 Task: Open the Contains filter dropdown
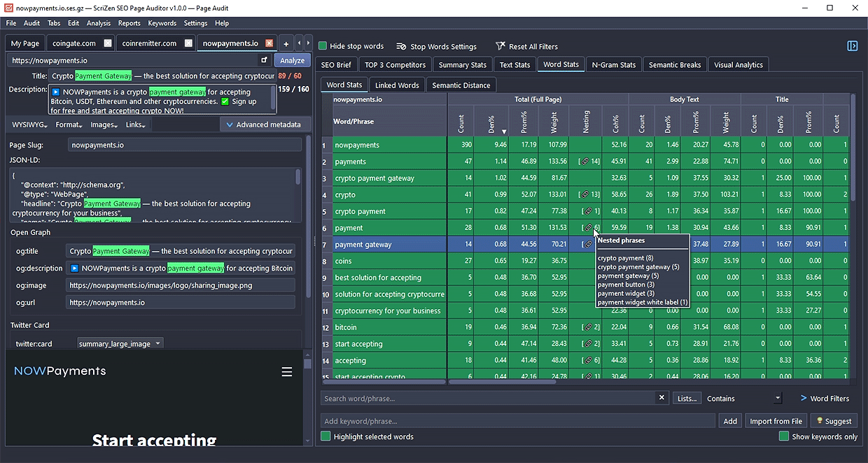777,399
